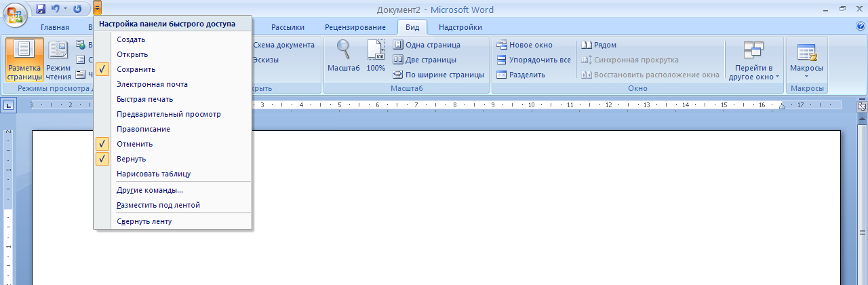Click Упорядочить все button
Image resolution: width=868 pixels, height=285 pixels.
534,60
